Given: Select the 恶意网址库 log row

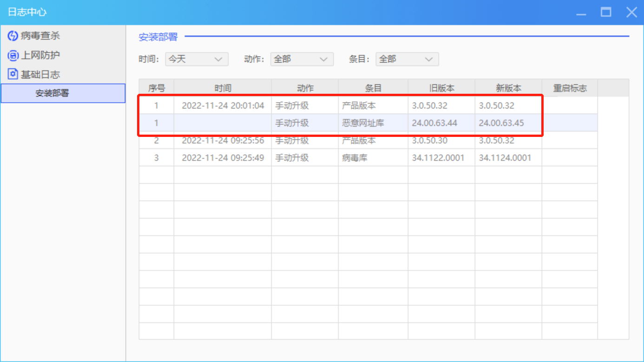Looking at the screenshot, I should point(362,123).
